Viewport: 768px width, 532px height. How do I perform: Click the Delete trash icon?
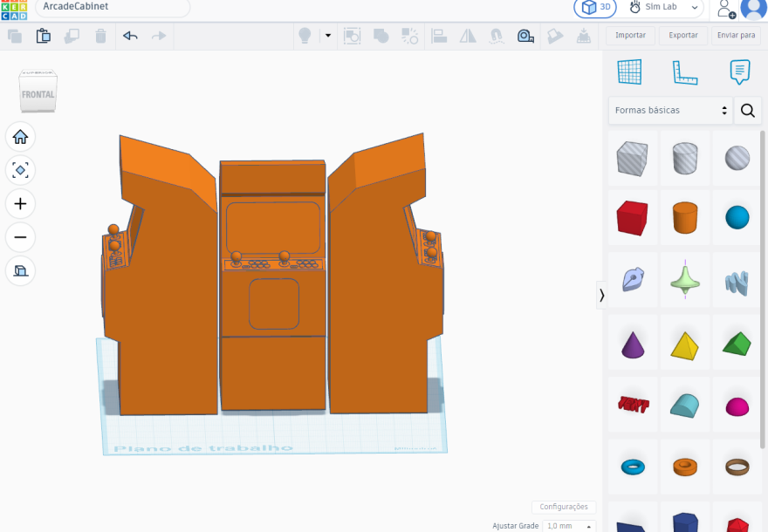[x=100, y=37]
